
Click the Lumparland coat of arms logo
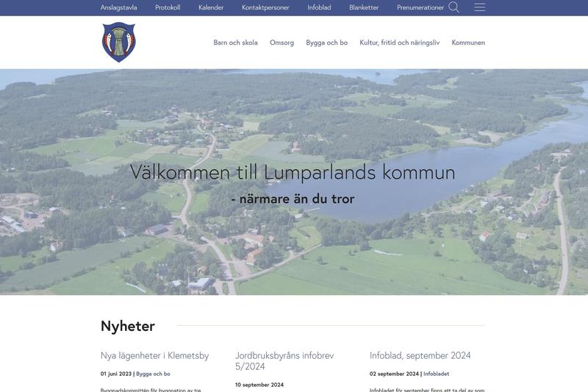[119, 43]
